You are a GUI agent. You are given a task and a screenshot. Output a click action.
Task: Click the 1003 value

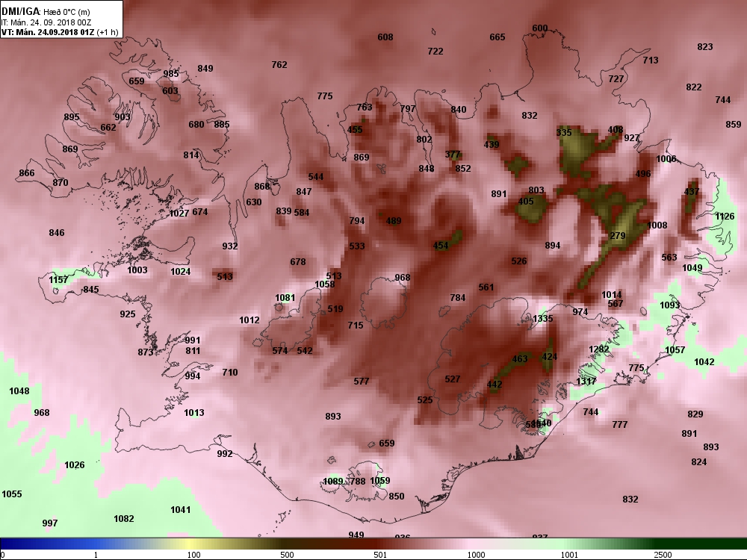click(137, 270)
